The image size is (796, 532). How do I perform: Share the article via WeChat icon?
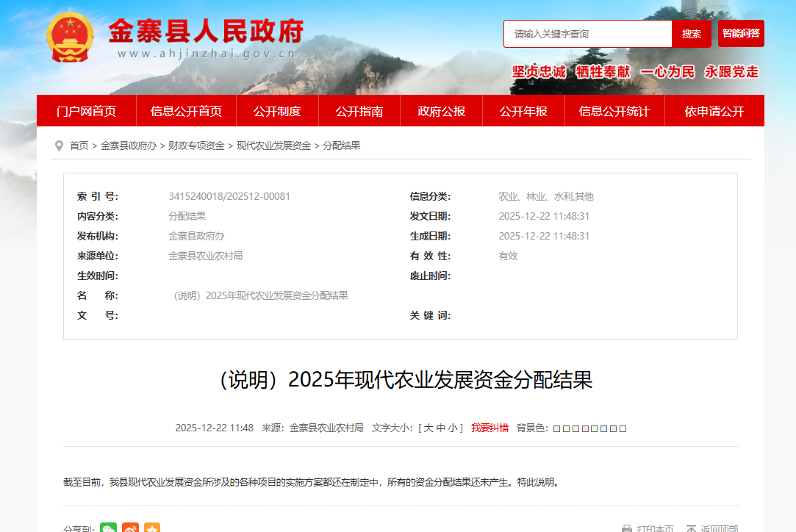(109, 528)
